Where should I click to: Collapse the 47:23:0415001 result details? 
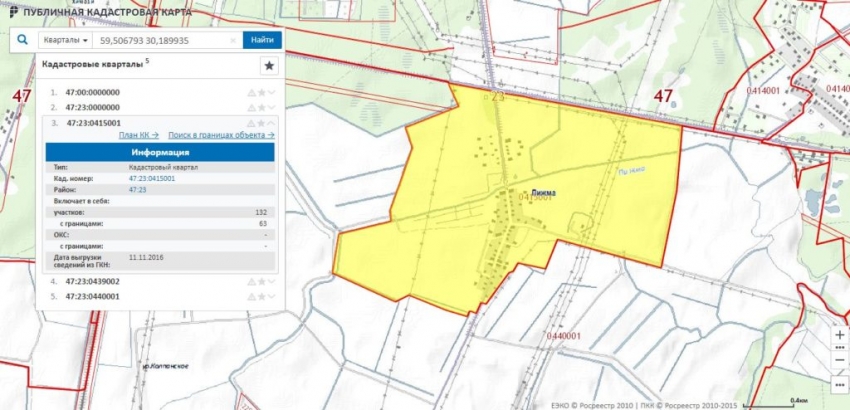click(x=271, y=123)
